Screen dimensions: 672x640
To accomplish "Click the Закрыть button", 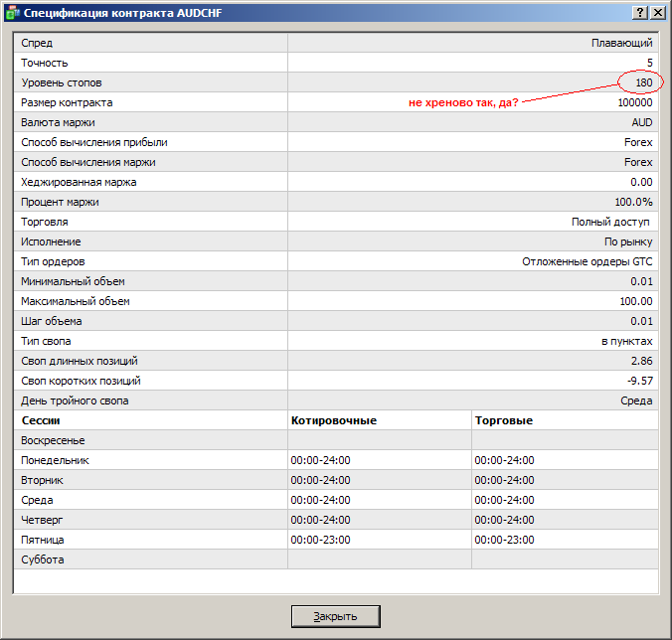I will pyautogui.click(x=336, y=616).
